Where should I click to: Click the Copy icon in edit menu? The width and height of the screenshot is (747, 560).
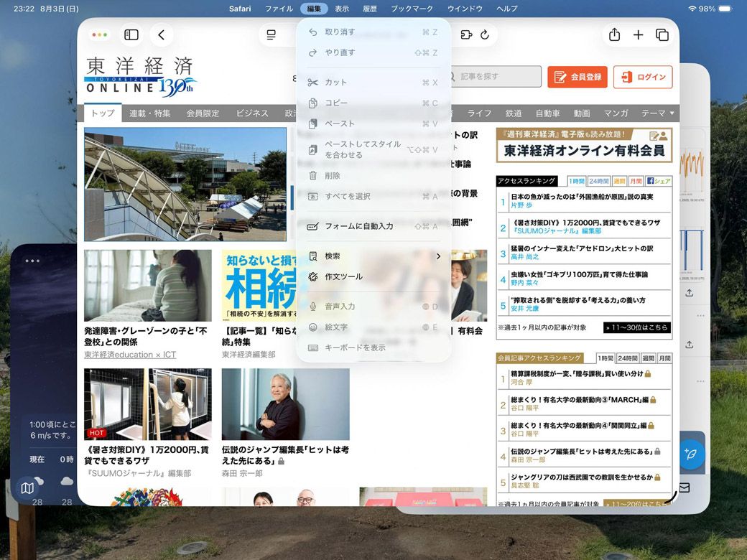tap(312, 103)
